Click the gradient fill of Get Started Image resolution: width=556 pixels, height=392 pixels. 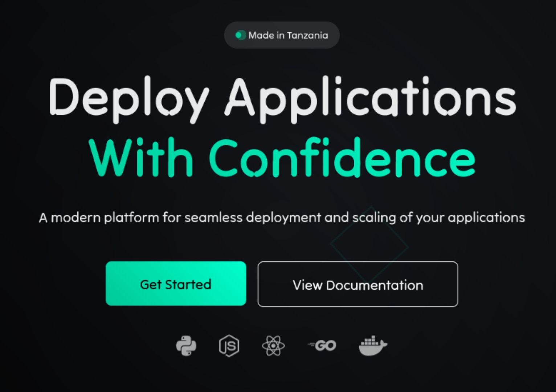point(175,283)
